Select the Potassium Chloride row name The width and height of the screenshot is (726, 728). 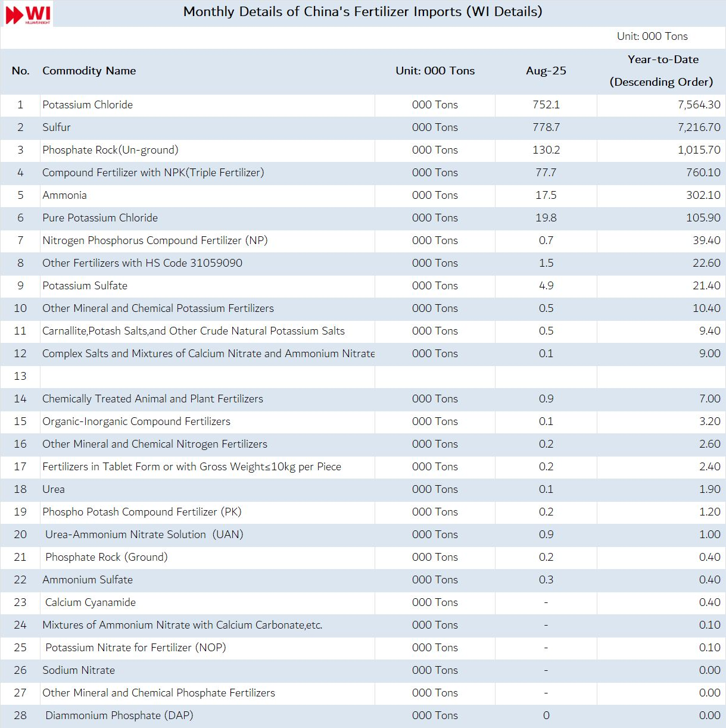tap(88, 105)
